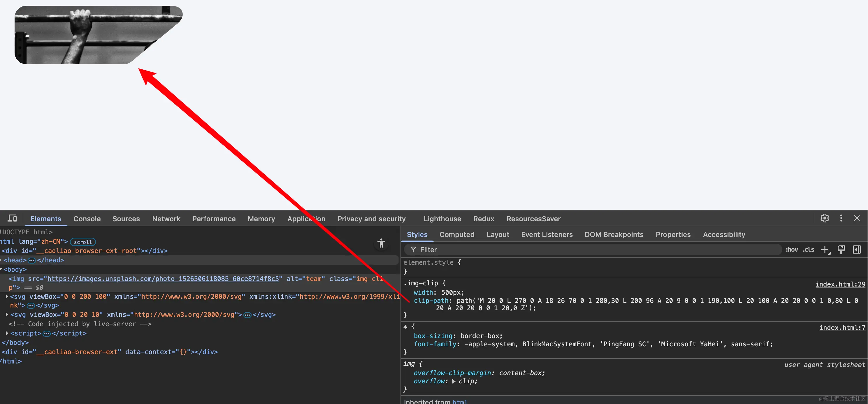Expand the first svg viewBox 200 100 node
Viewport: 868px width, 404px height.
pos(7,296)
